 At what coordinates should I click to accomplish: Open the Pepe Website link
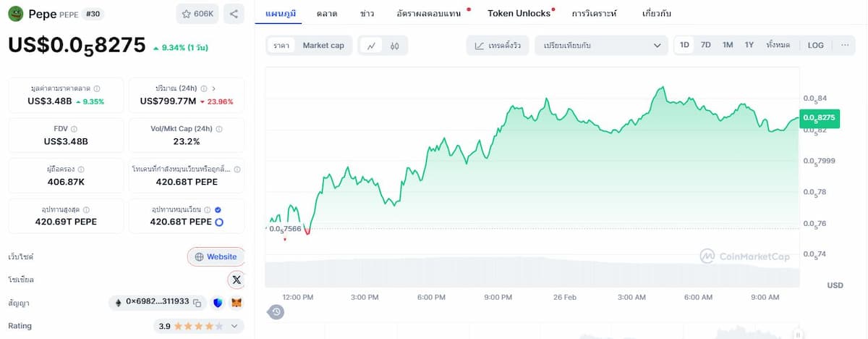point(216,256)
